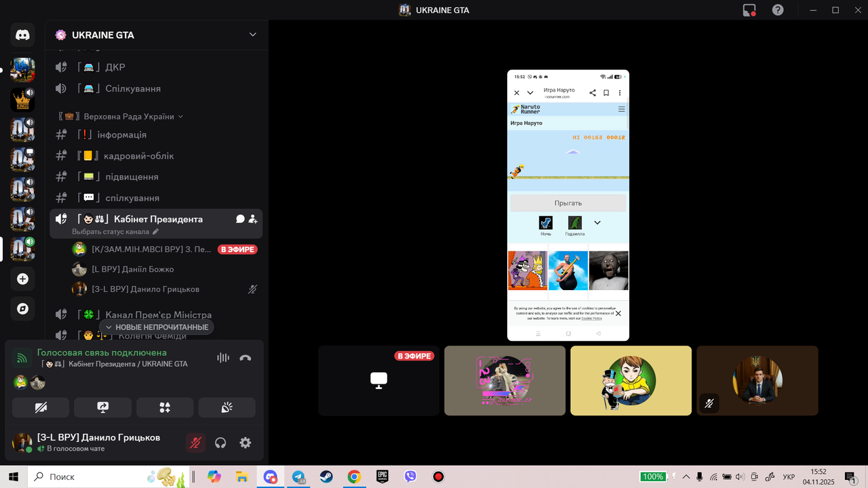Open your user profile panel avatar
868x488 pixels.
tap(22, 443)
